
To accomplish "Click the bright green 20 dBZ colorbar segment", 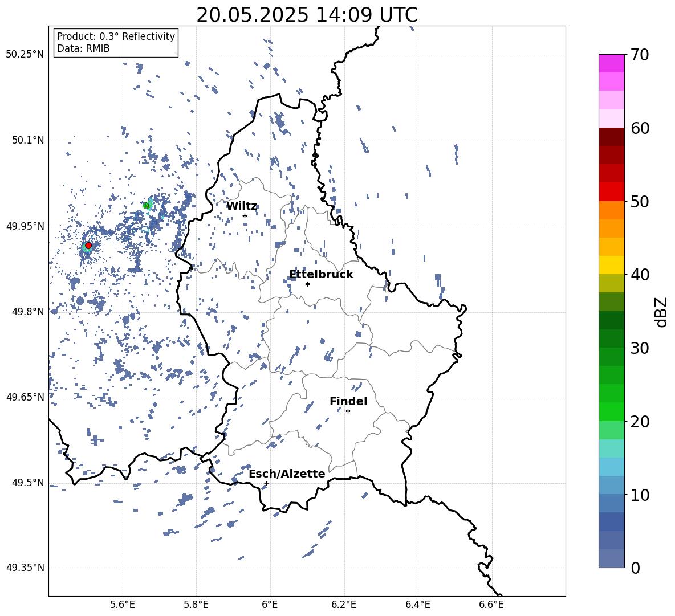I will pos(612,411).
